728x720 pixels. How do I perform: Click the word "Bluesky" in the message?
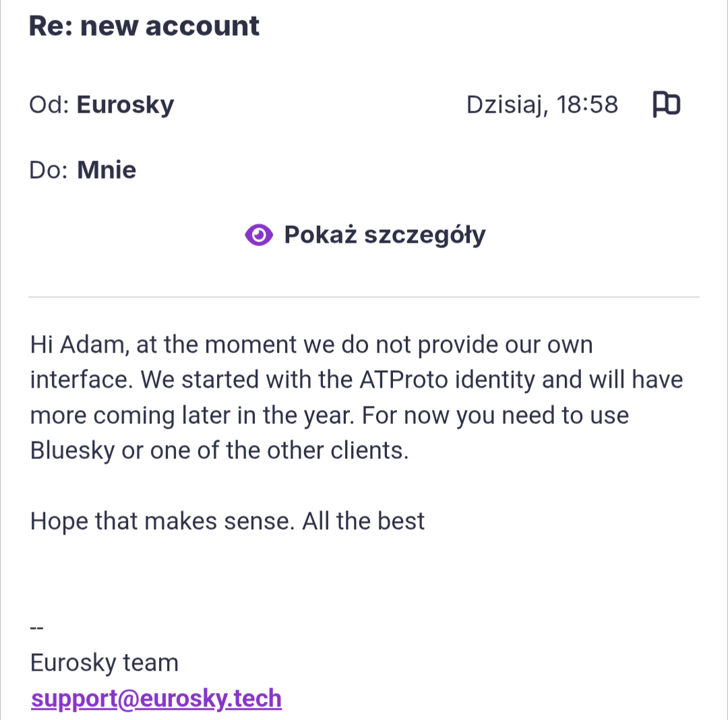(73, 450)
